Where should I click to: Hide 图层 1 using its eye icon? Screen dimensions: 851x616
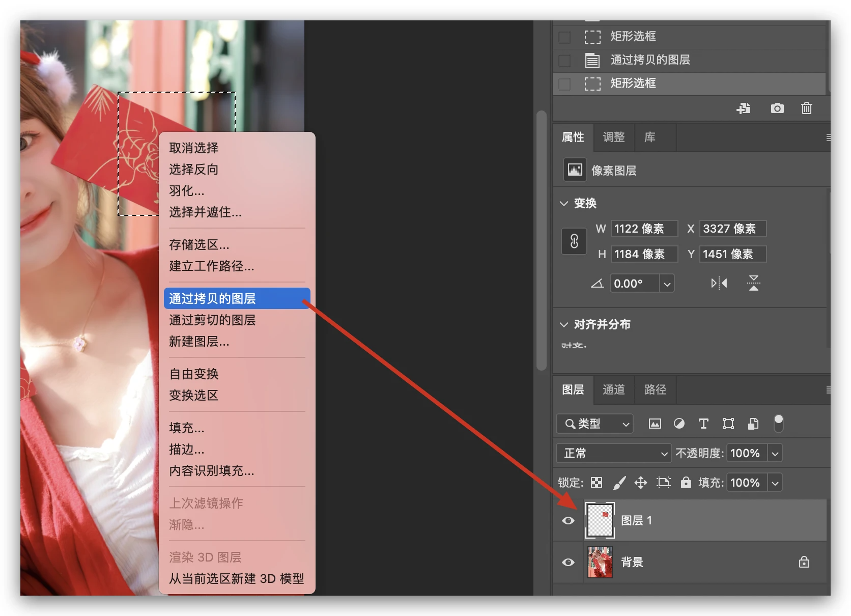(568, 520)
